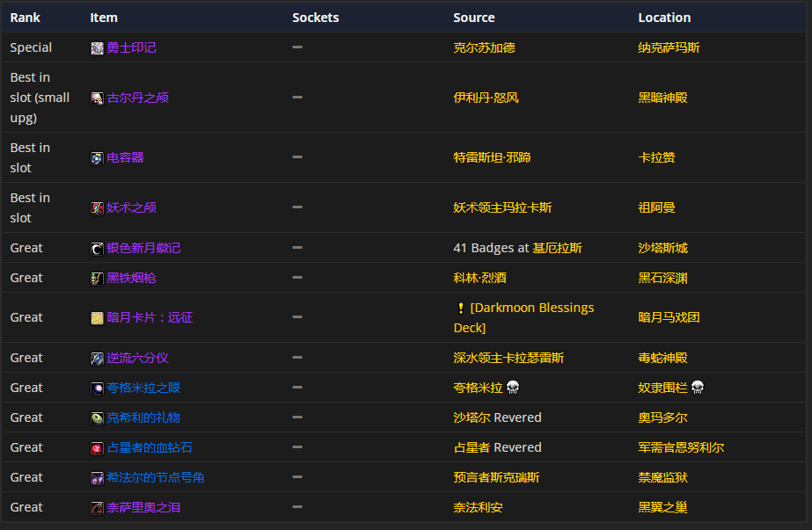Click the 暗月卡片：远征 card icon
812x530 pixels.
pyautogui.click(x=97, y=318)
